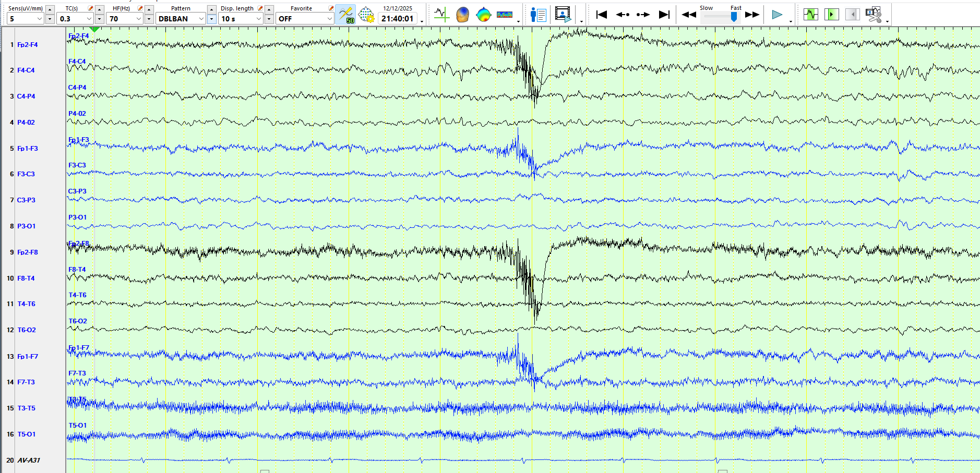Select channel 3 label C4-P4
980x473 pixels.
pyautogui.click(x=26, y=96)
